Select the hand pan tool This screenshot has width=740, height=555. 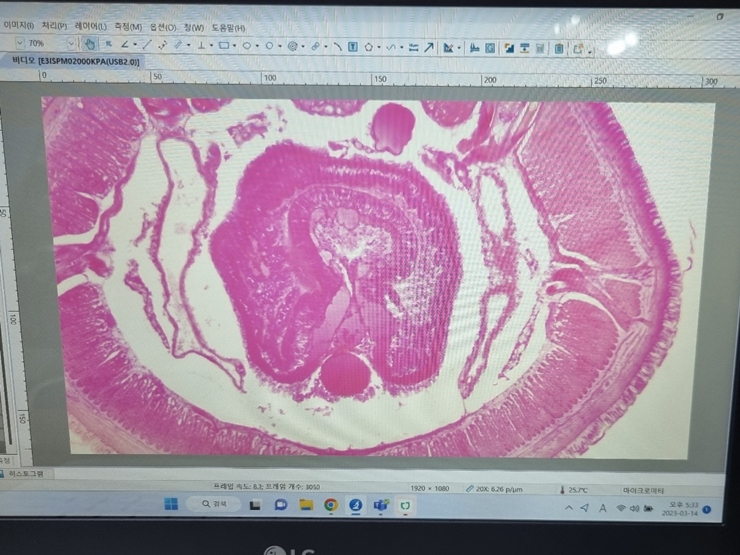pyautogui.click(x=90, y=45)
